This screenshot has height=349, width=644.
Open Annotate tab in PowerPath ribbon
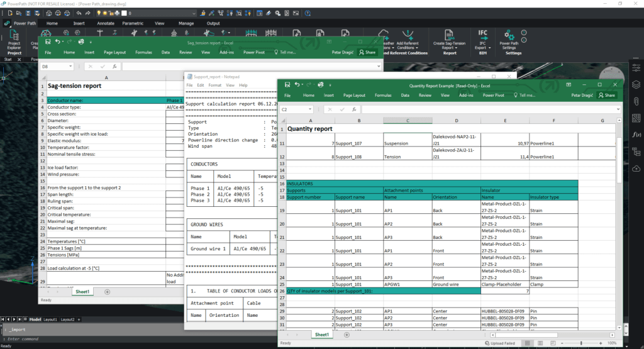click(106, 23)
